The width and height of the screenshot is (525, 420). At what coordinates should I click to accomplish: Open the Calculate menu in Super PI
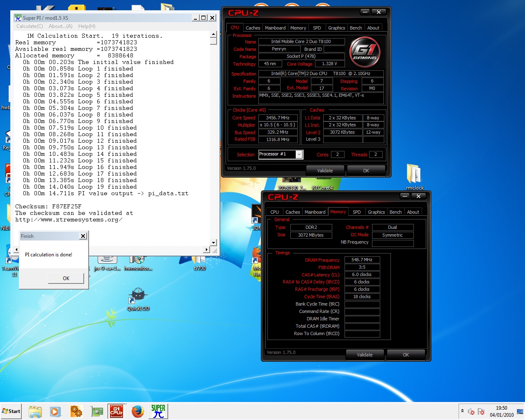pyautogui.click(x=30, y=26)
